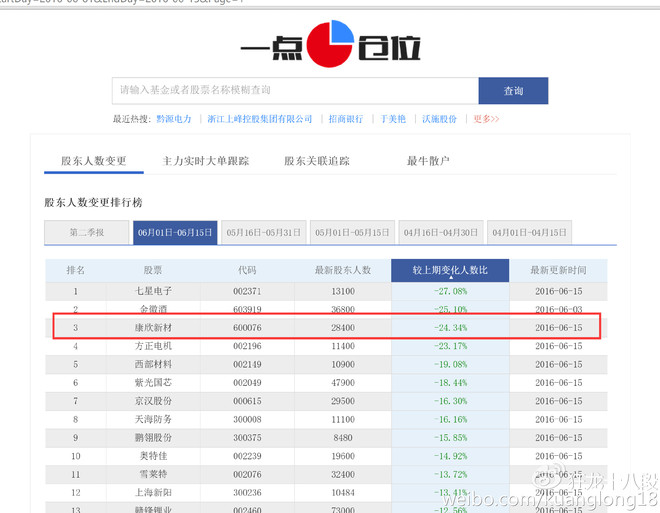Click stock code 002049
This screenshot has width=660, height=513.
247,383
